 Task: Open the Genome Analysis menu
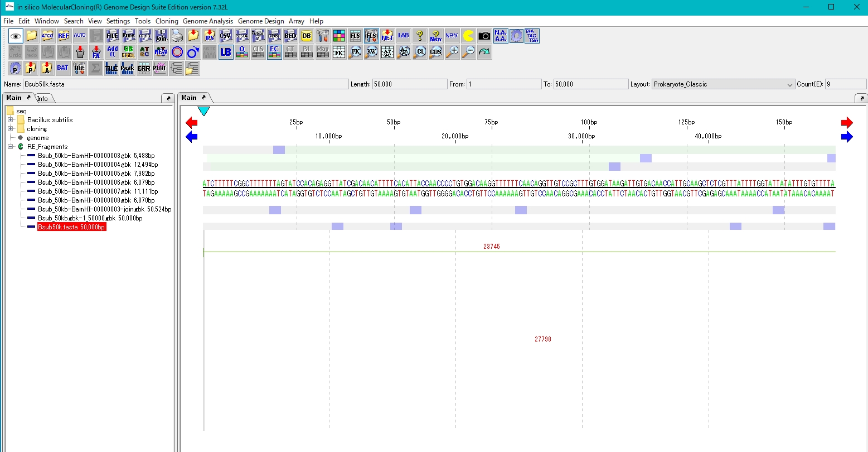(208, 21)
